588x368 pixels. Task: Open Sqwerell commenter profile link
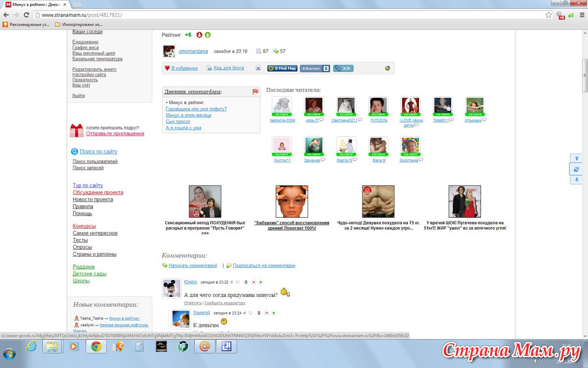tap(201, 313)
